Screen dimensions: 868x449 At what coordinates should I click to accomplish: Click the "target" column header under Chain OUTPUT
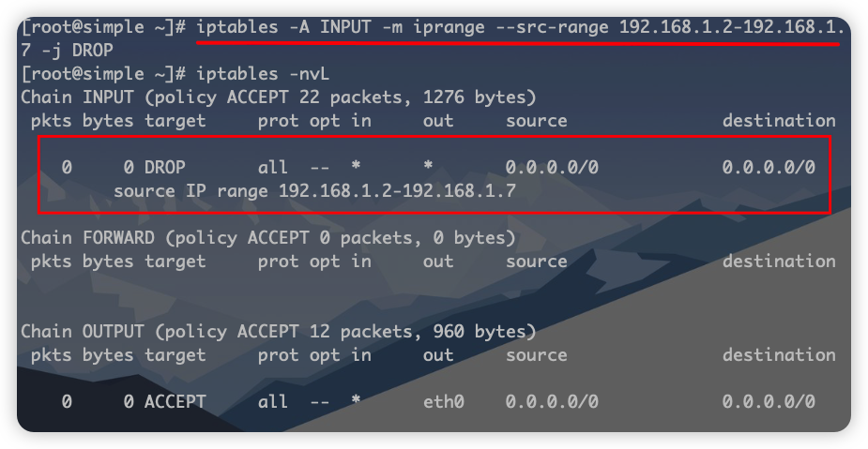pyautogui.click(x=175, y=355)
